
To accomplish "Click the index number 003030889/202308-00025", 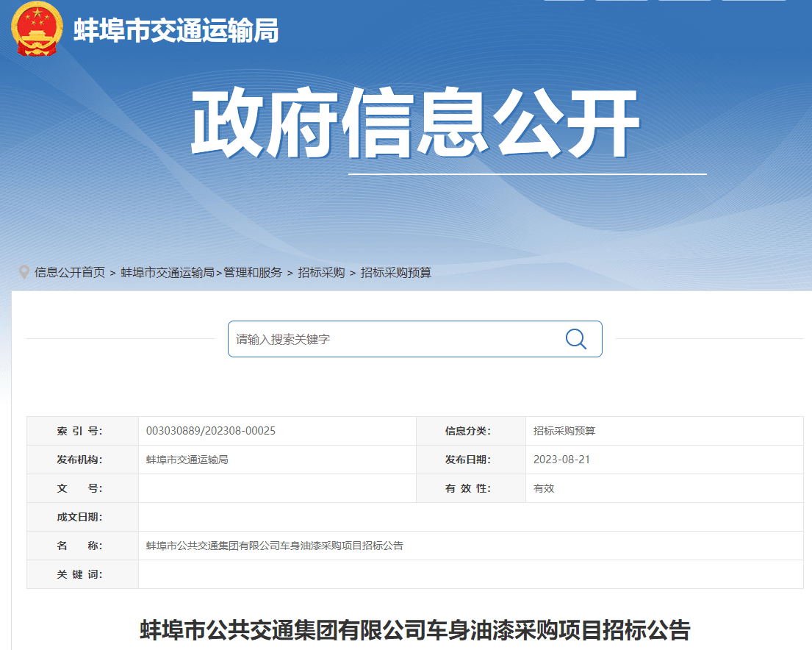I will [x=211, y=431].
